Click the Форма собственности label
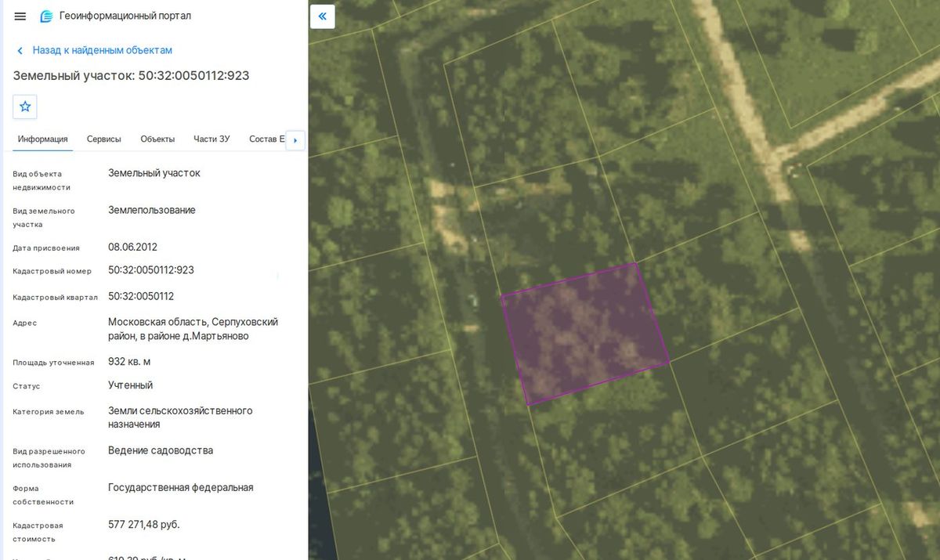The image size is (940, 560). pos(43,495)
